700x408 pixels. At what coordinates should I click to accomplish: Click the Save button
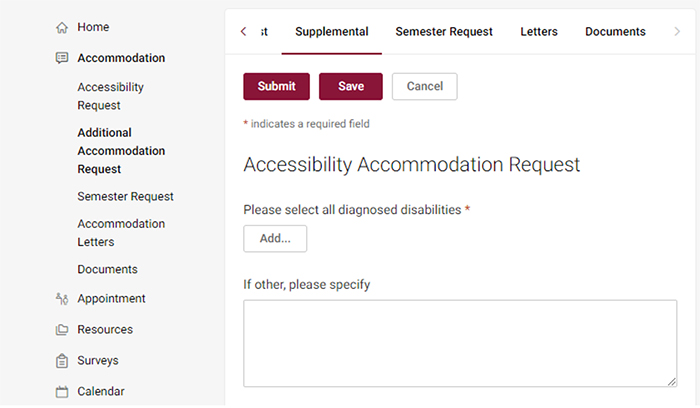351,86
